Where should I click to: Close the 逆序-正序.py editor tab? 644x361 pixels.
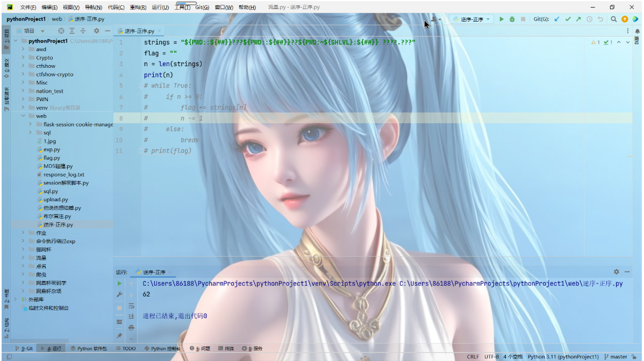coord(159,31)
